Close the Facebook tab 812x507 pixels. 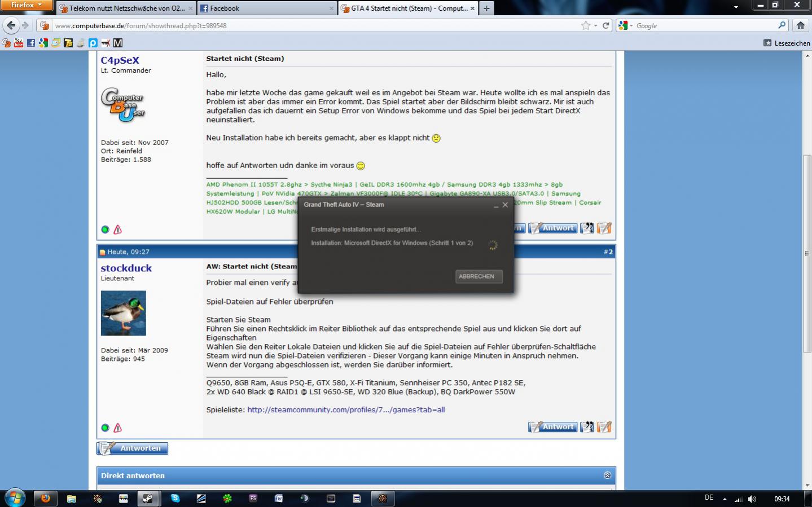(331, 8)
